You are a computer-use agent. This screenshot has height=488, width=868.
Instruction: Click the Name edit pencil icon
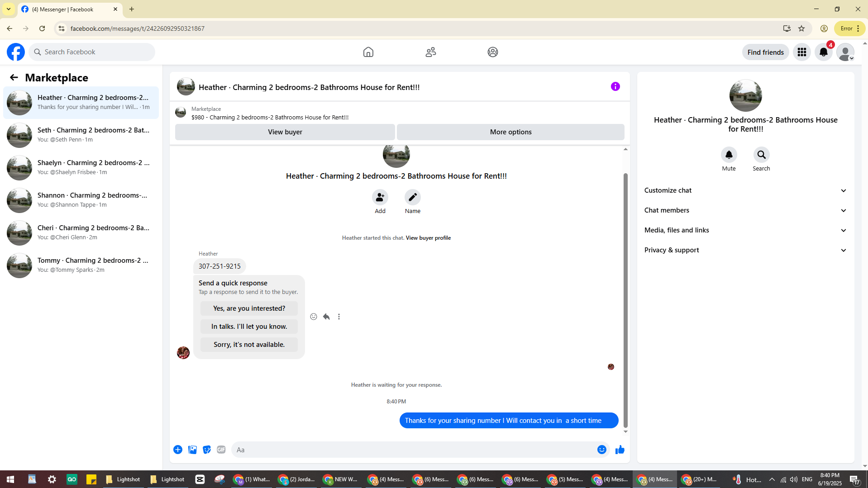[x=413, y=197]
